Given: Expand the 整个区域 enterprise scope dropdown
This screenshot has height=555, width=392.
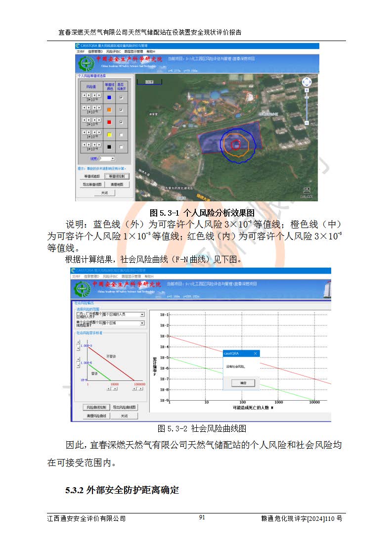Looking at the screenshot, I should click(x=142, y=323).
